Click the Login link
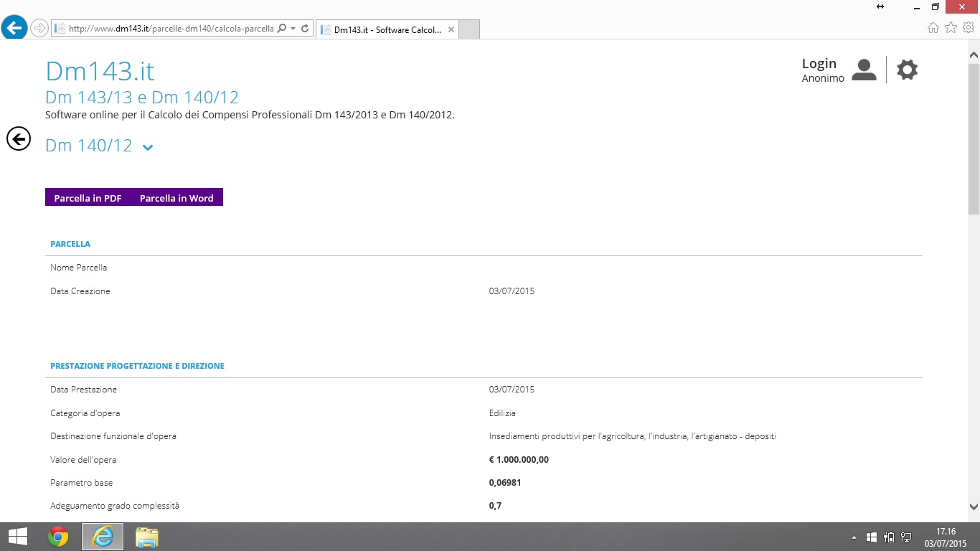980x551 pixels. 819,63
